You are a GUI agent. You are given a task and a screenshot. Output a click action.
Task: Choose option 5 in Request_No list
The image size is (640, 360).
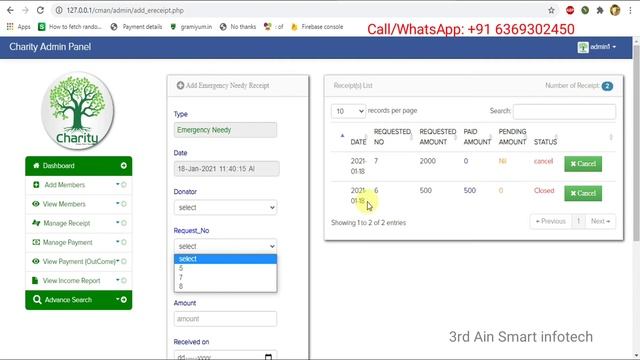[x=225, y=268]
